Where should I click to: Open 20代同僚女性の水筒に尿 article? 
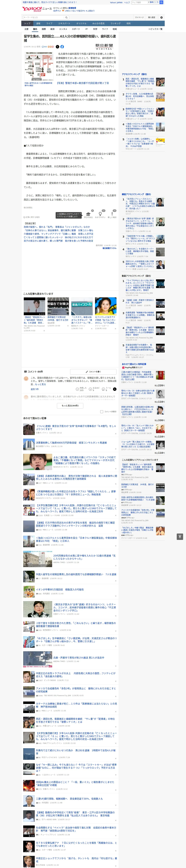(x=84, y=557)
